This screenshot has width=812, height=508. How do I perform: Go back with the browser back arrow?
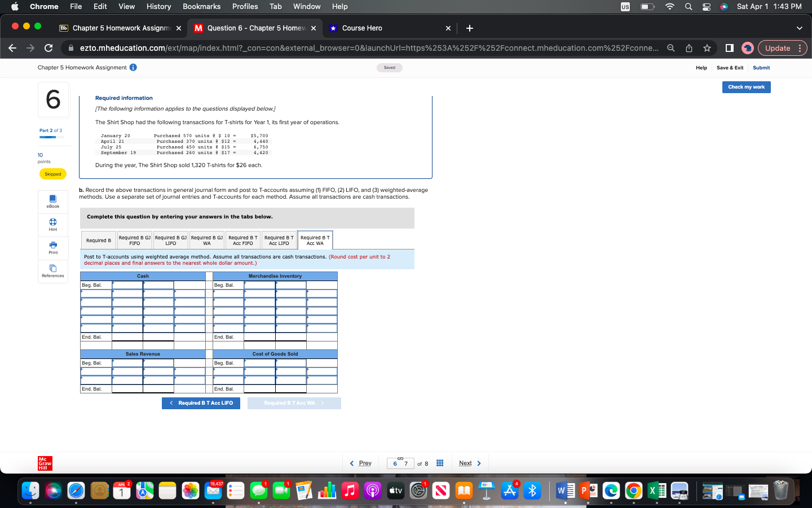[12, 48]
